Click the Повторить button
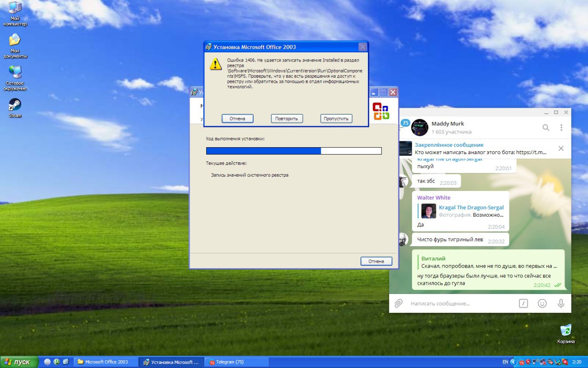588x368 pixels. click(x=287, y=119)
